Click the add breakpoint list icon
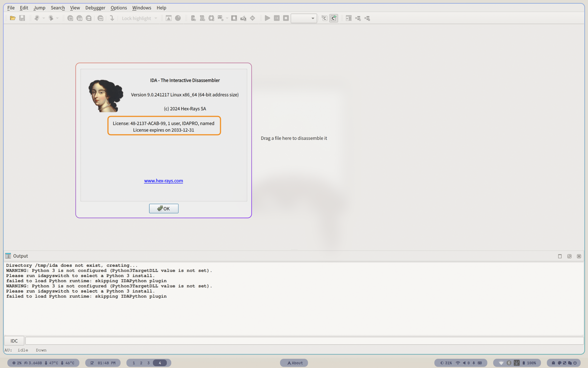Image resolution: width=588 pixels, height=368 pixels. pyautogui.click(x=358, y=18)
